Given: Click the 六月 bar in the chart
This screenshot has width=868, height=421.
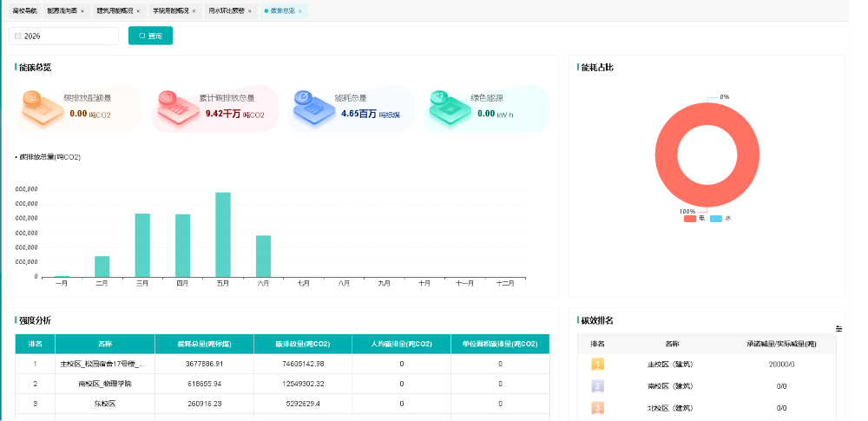Looking at the screenshot, I should coord(264,256).
